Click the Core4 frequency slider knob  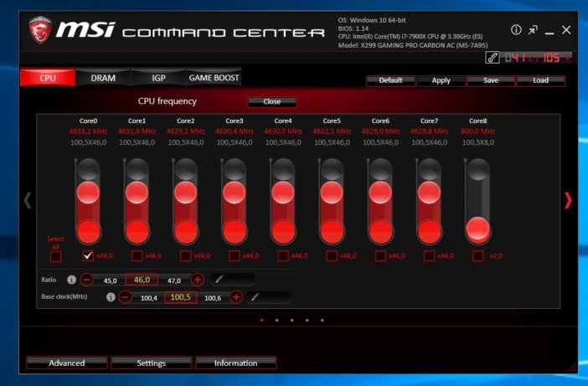point(283,193)
